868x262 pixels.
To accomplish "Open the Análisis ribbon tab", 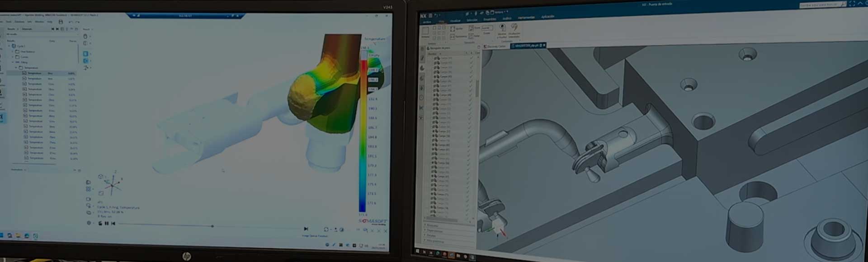I will pos(507,19).
